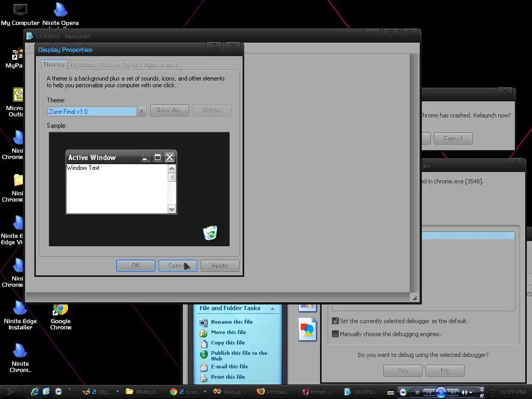Open Microsoft Outlook desktop icon
Image resolution: width=532 pixels, height=399 pixels.
coord(17,102)
